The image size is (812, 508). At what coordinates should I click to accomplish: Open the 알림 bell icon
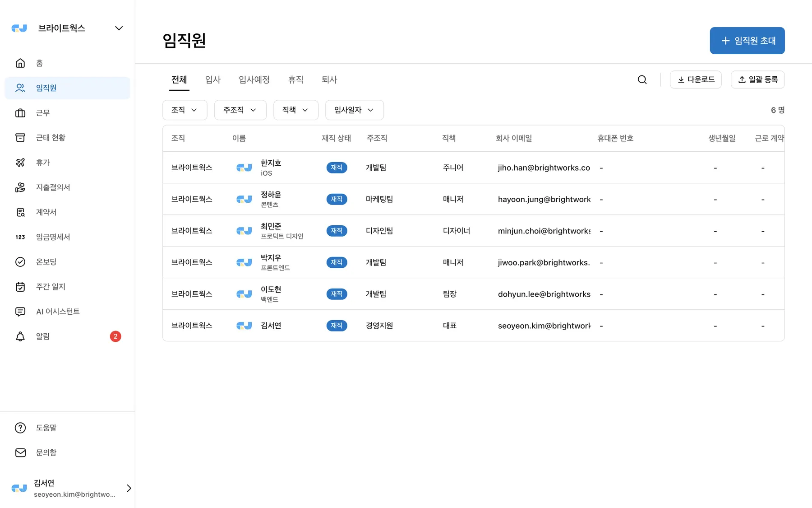pyautogui.click(x=20, y=336)
